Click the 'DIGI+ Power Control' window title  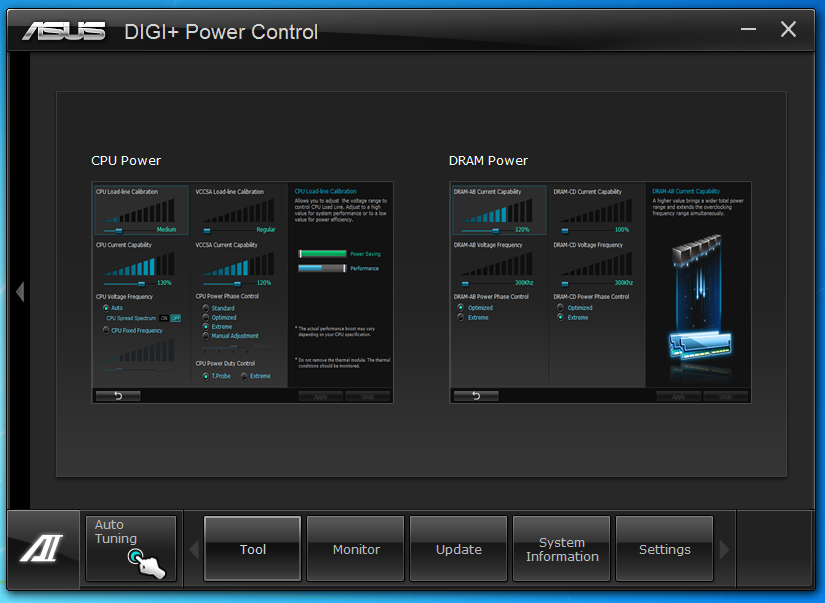pos(221,32)
